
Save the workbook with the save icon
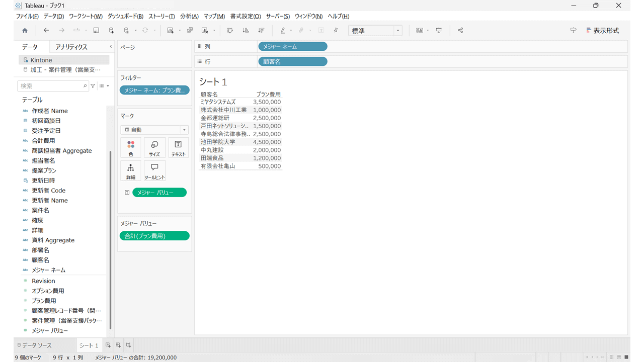coord(96,31)
